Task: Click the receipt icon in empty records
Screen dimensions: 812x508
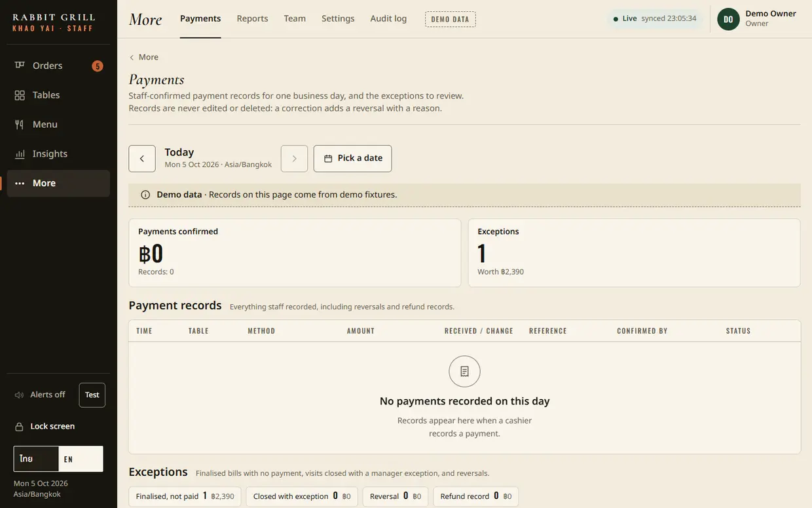Action: pos(464,372)
